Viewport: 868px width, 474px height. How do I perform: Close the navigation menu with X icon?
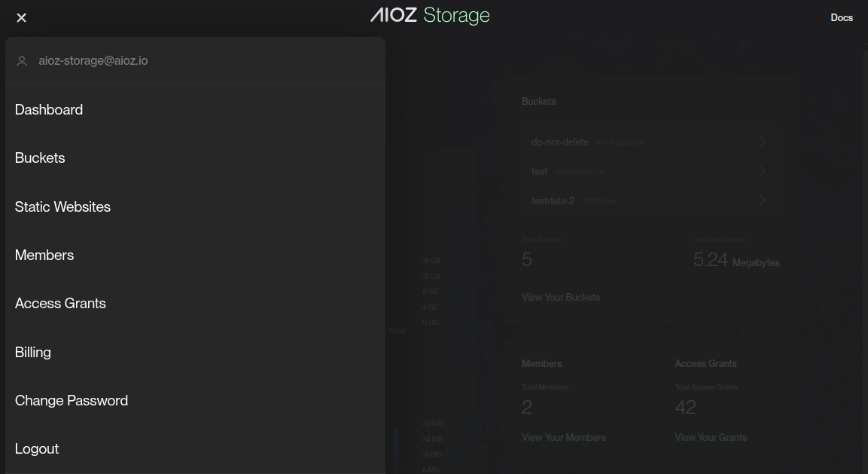click(21, 17)
